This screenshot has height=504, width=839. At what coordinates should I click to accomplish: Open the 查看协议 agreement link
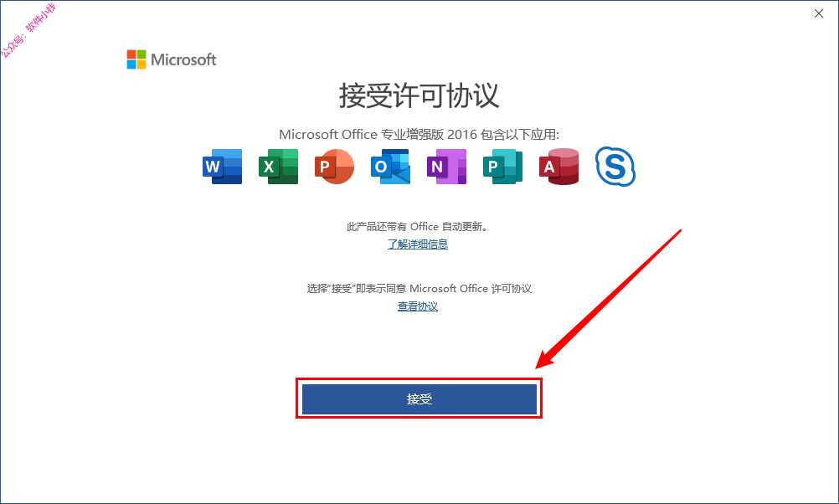(x=418, y=306)
